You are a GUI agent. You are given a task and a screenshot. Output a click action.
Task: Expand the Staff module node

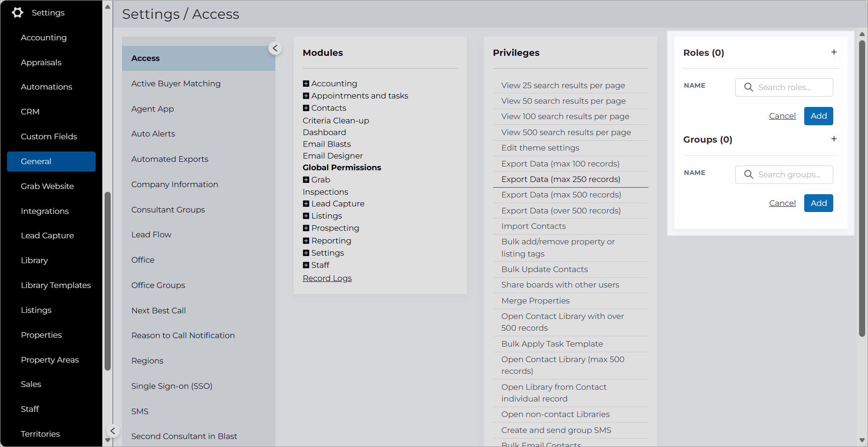pos(306,265)
